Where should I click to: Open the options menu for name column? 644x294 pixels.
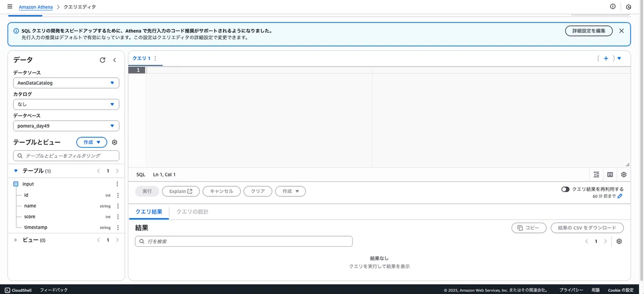[118, 206]
